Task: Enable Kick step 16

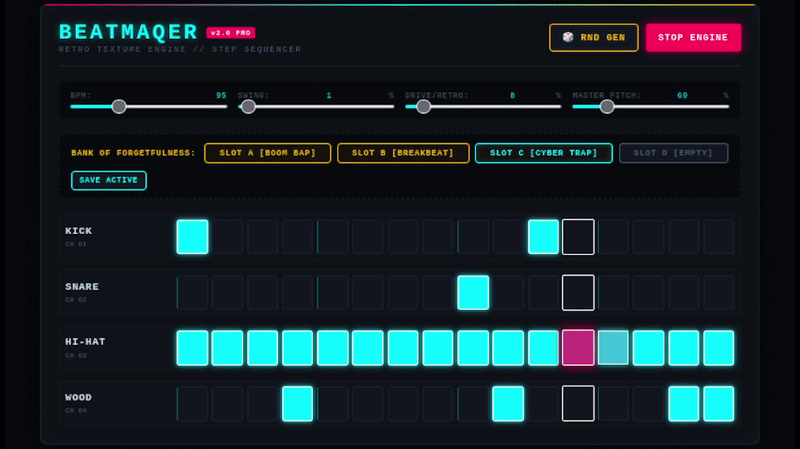Action: (x=719, y=237)
